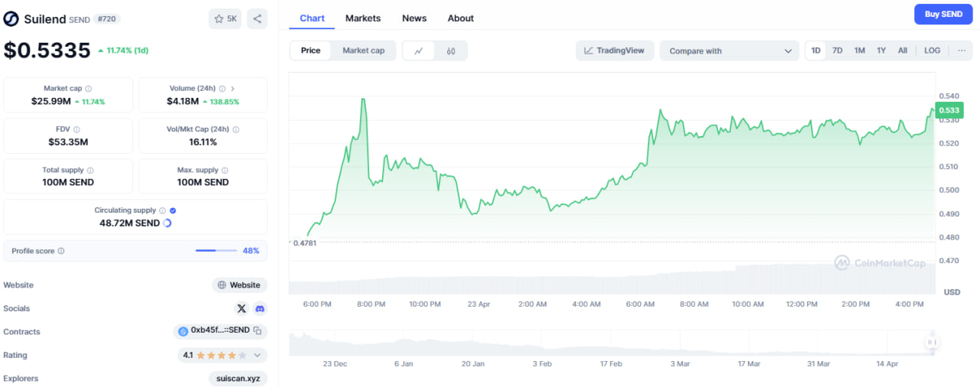Viewport: 980px width, 387px height.
Task: Click the Market cap info icon
Action: pos(89,89)
